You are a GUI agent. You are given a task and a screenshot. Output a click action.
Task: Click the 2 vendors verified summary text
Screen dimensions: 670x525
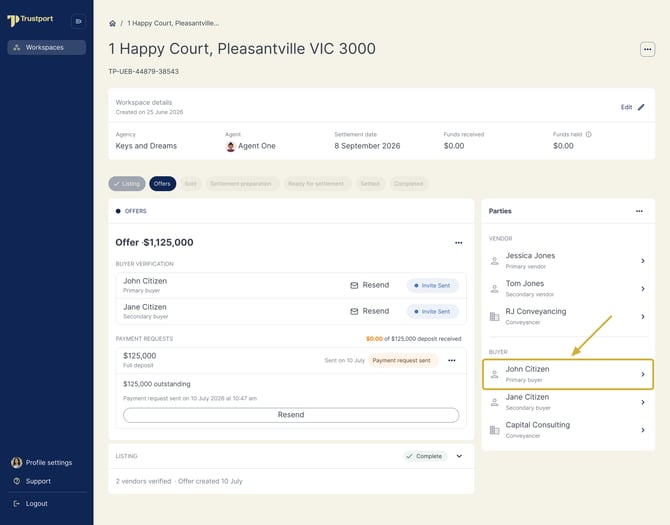[144, 481]
